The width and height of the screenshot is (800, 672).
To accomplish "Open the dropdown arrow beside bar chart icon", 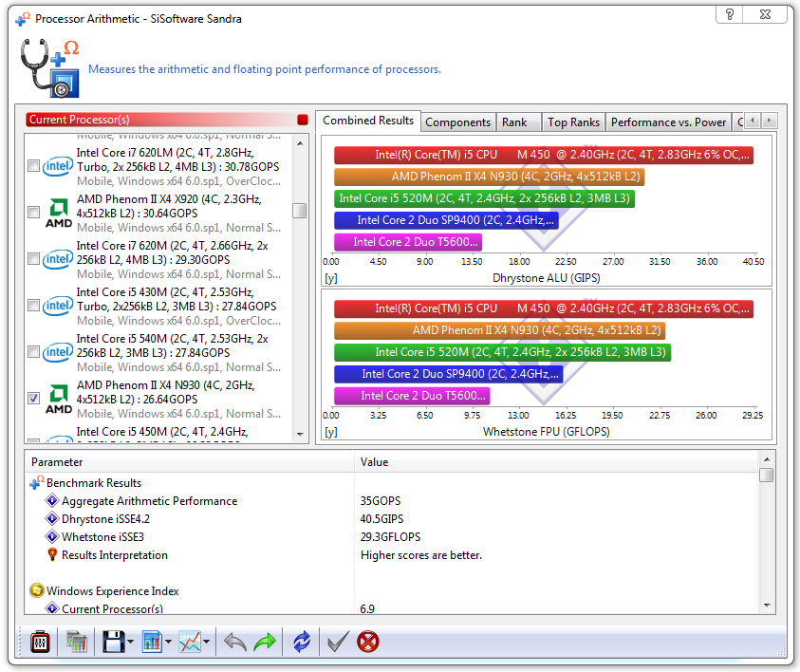I will point(168,642).
